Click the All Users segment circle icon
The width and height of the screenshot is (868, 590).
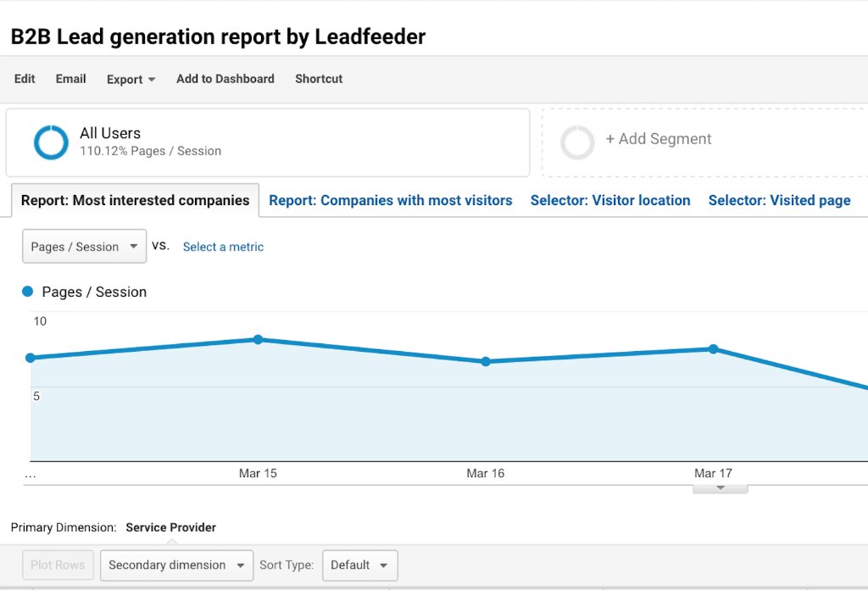tap(51, 142)
